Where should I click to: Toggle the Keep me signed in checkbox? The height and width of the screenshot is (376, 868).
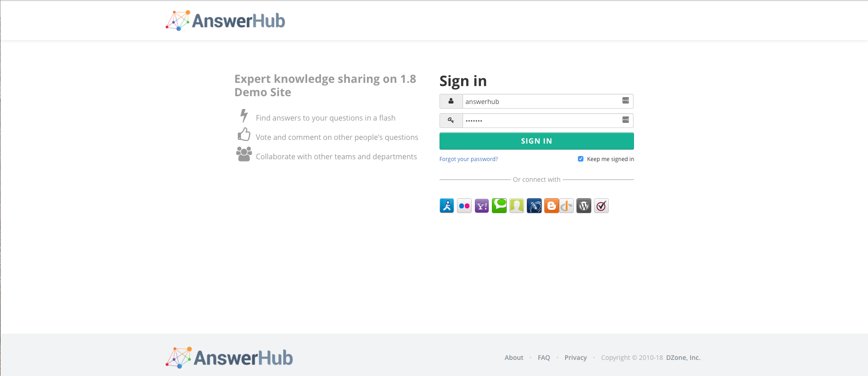click(581, 159)
